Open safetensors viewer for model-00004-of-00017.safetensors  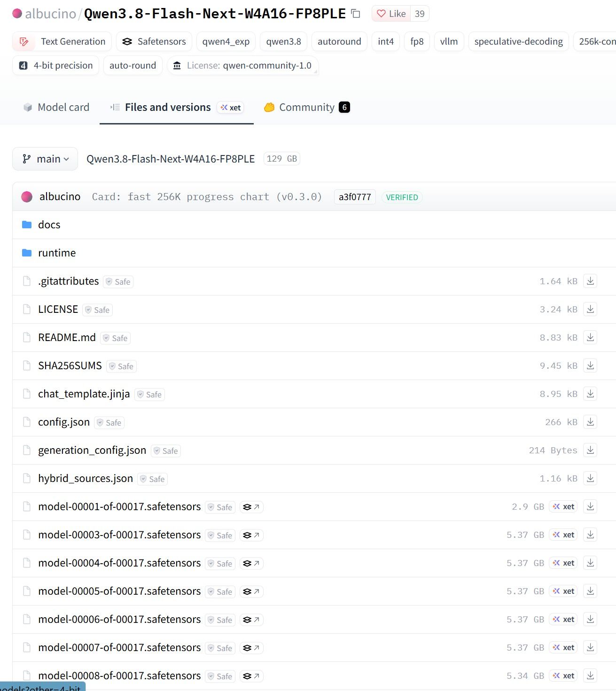pyautogui.click(x=251, y=563)
